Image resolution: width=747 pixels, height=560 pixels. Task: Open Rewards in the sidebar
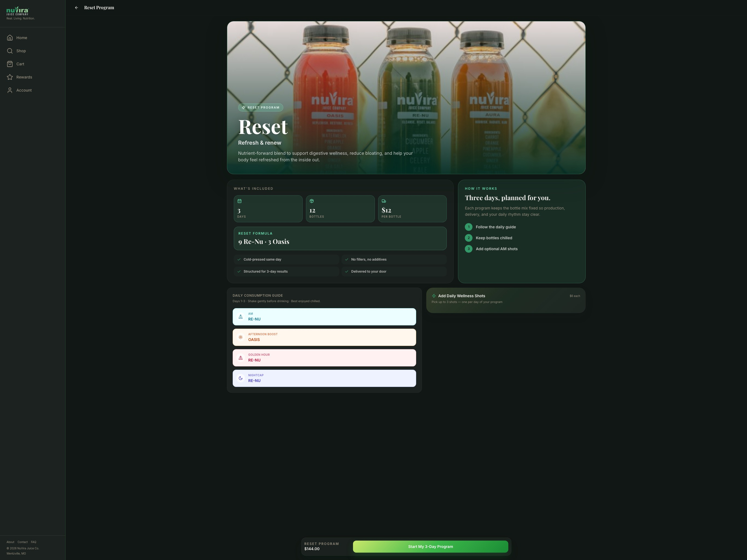point(33,77)
